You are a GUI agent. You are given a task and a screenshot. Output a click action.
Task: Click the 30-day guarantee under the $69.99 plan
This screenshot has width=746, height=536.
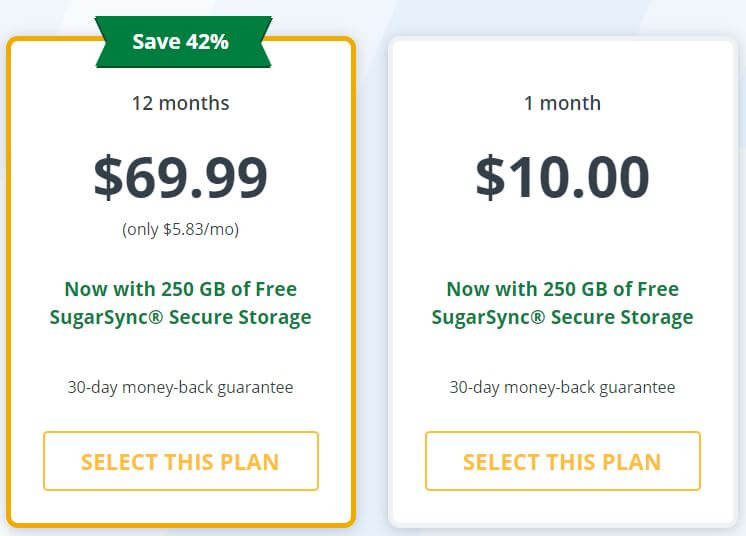tap(181, 388)
